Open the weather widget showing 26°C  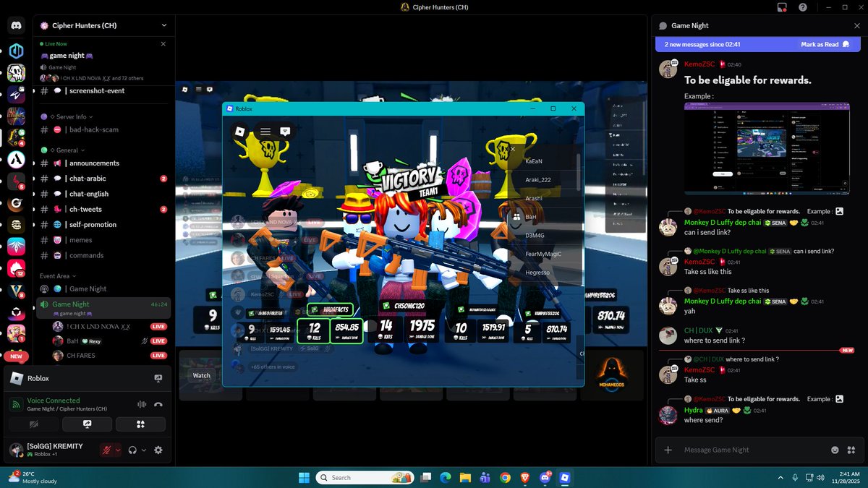(33, 476)
